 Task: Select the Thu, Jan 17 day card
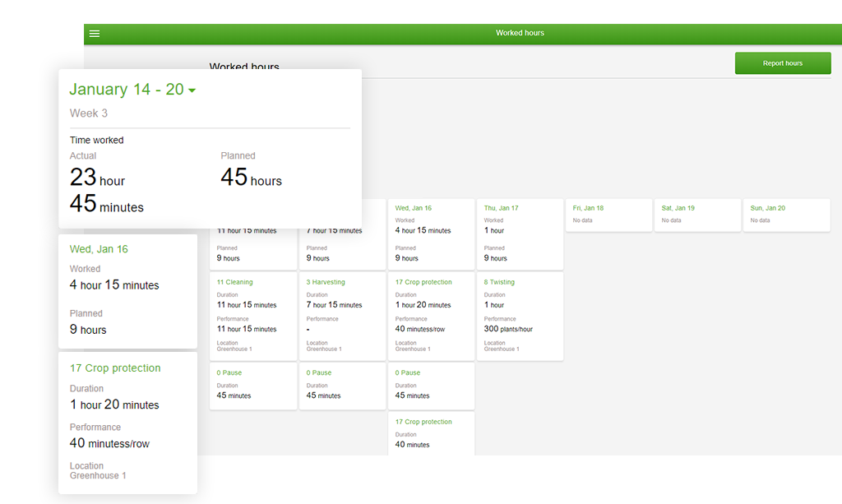(x=520, y=234)
